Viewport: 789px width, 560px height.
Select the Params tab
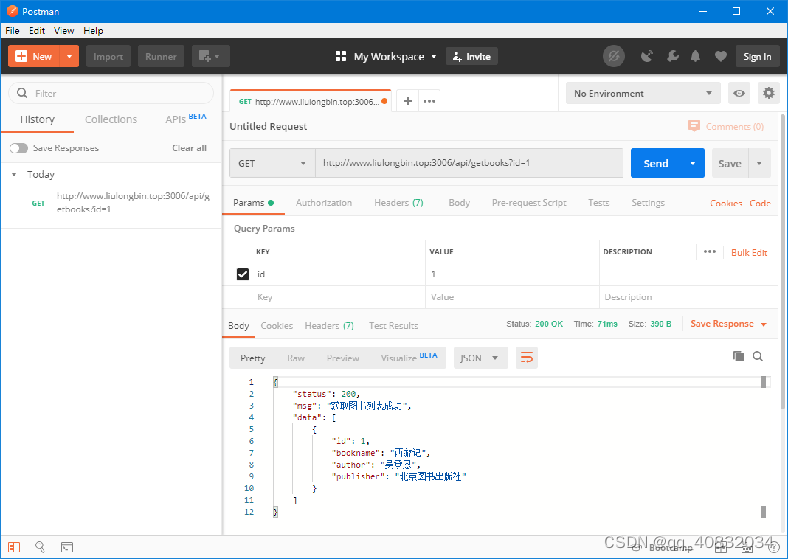(x=253, y=203)
